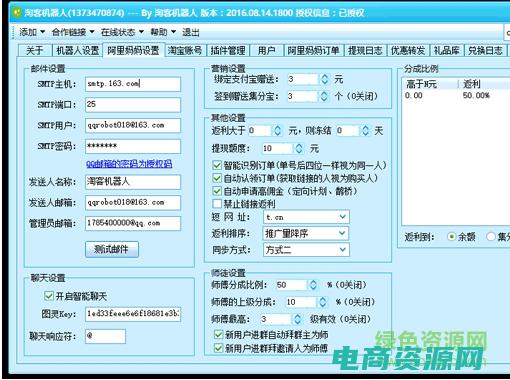
Task: Click the 发送人邮箱 input field
Action: pyautogui.click(x=133, y=203)
